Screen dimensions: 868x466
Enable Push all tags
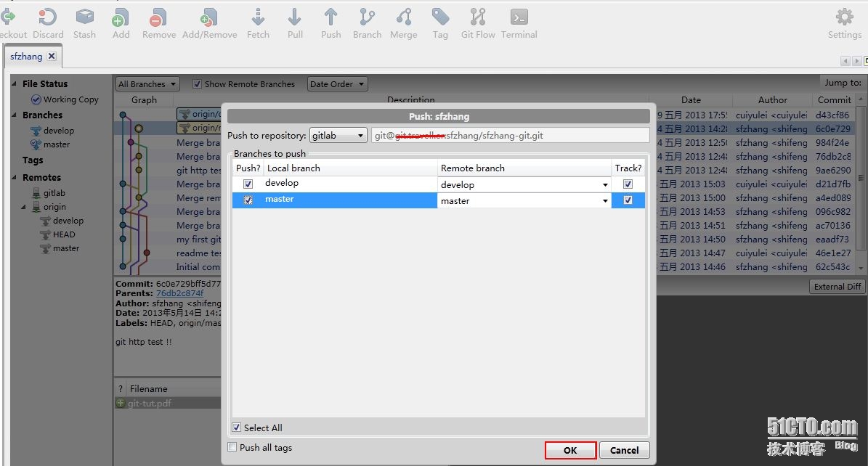[x=232, y=447]
